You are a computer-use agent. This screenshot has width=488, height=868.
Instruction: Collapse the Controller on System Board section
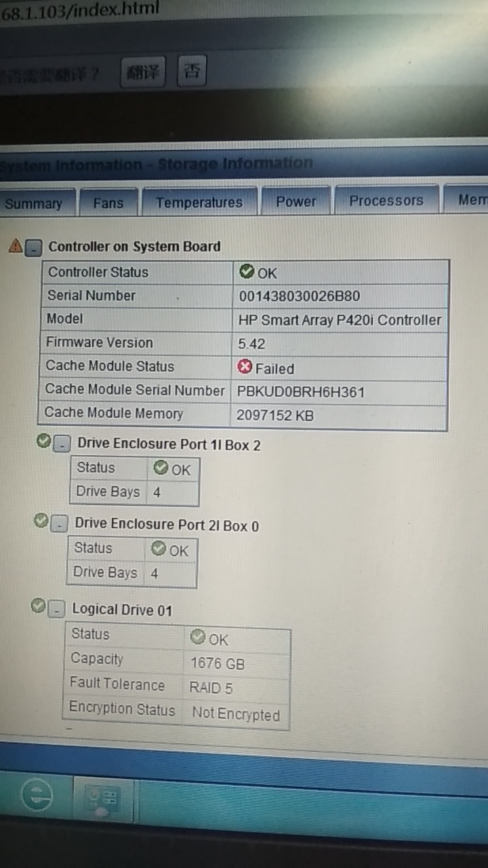pos(34,248)
